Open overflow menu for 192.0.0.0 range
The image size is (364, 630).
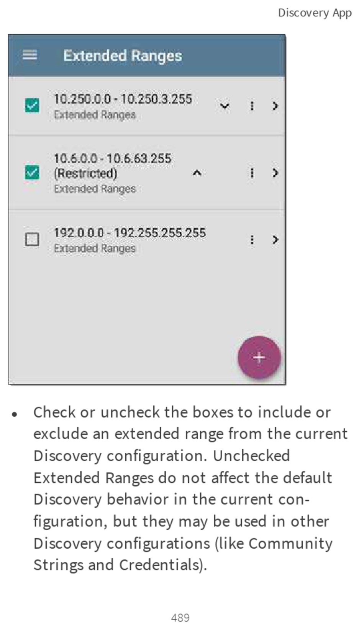click(x=252, y=240)
